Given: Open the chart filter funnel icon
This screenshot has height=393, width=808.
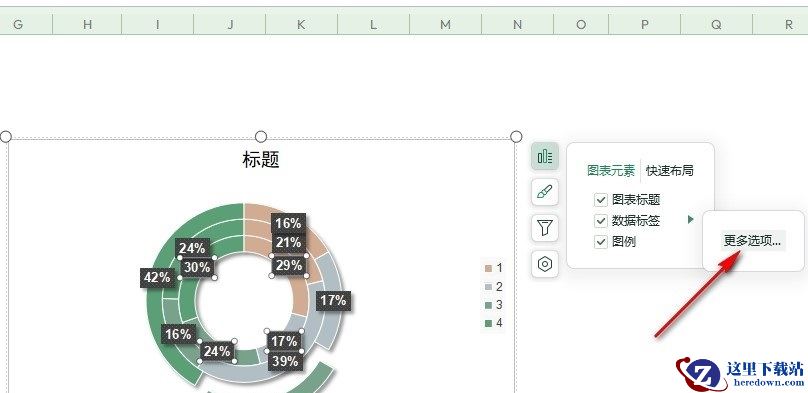Looking at the screenshot, I should pos(545,228).
